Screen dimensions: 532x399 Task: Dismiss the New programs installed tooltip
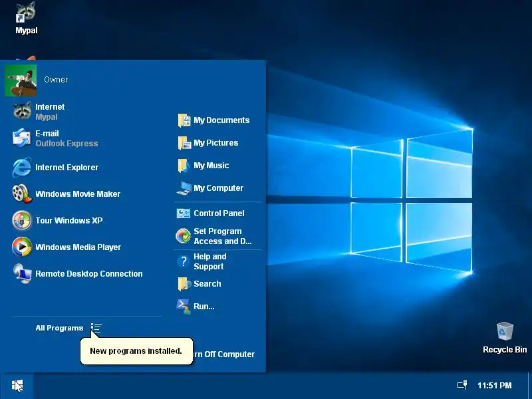click(x=136, y=351)
